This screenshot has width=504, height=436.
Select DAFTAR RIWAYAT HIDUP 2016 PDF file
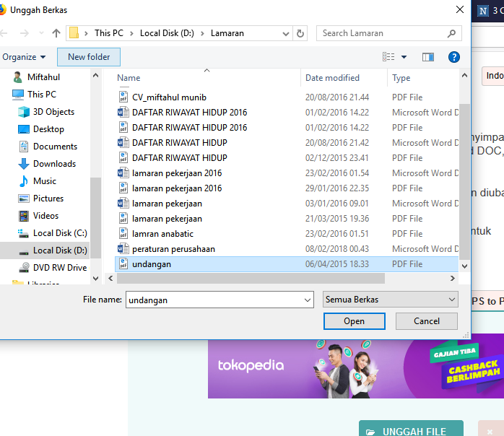tap(287, 128)
